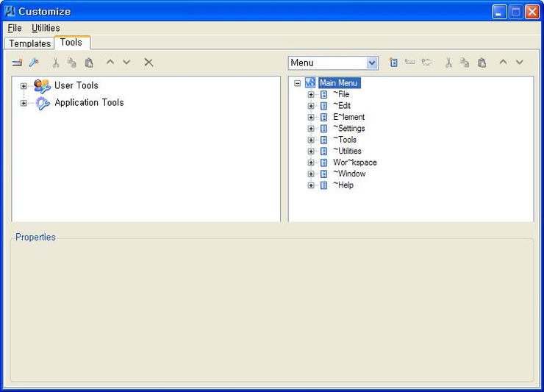Open the Utilities menu
Screen dimensions: 544x392
point(46,28)
